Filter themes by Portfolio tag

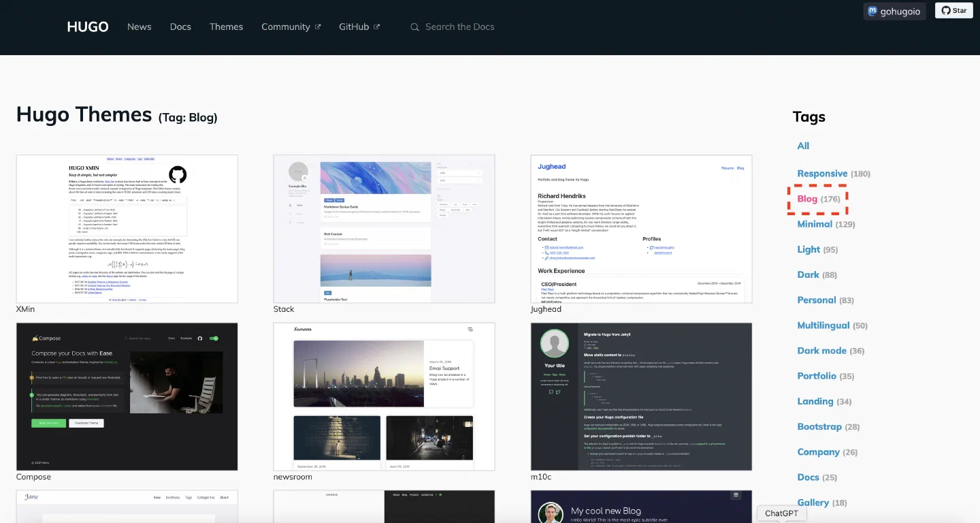(826, 376)
